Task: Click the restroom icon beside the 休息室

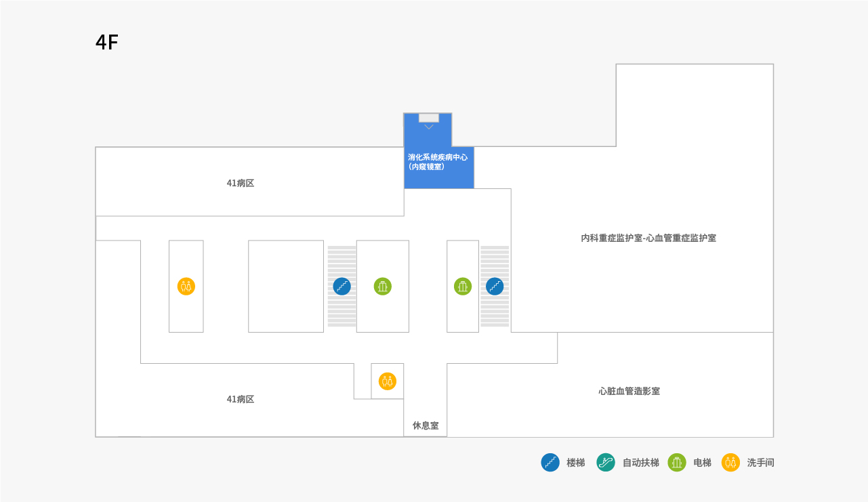Action: coord(388,381)
